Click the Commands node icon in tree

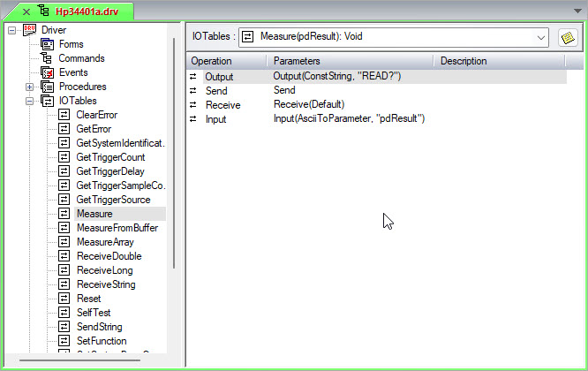(x=48, y=58)
